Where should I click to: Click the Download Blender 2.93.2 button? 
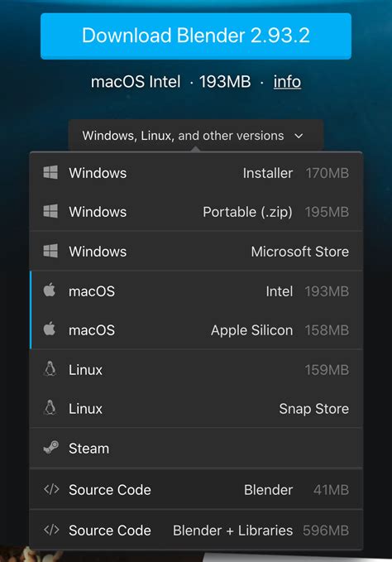coord(196,36)
